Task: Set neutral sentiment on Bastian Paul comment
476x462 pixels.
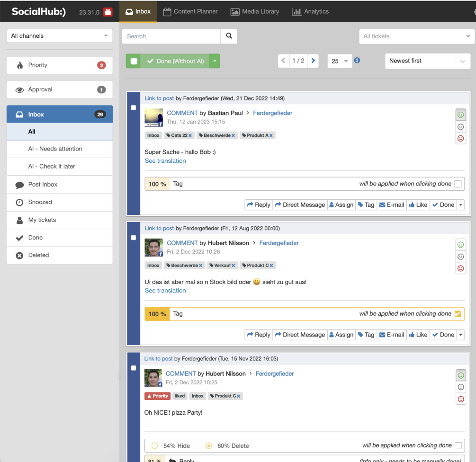Action: tap(460, 126)
